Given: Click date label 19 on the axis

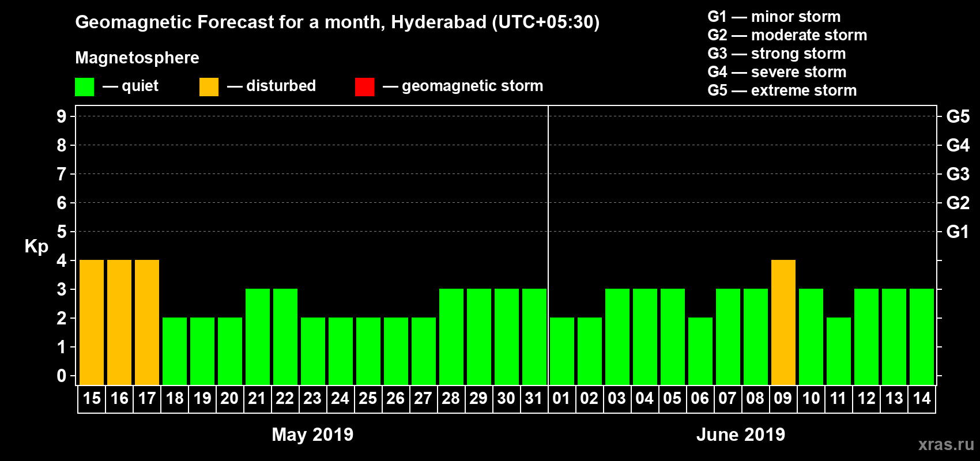Looking at the screenshot, I should (202, 399).
